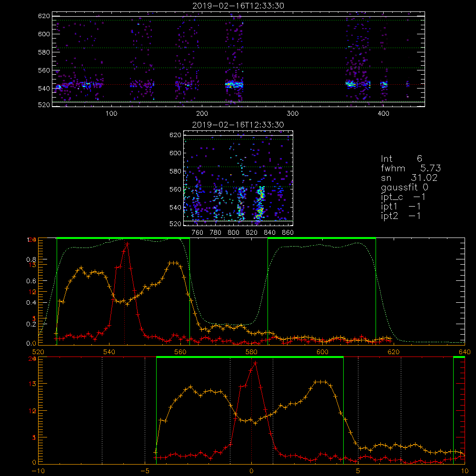Click x-axis label '10' on bottom plot
This screenshot has width=476, height=476.
(x=465, y=471)
